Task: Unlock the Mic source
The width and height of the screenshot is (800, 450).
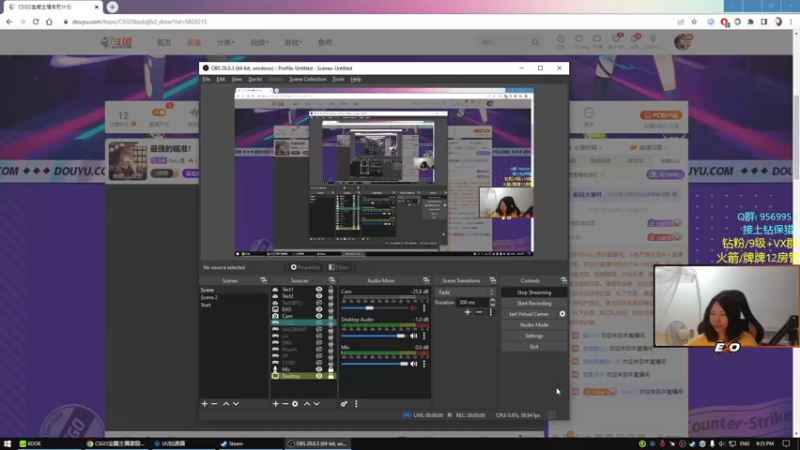Action: [x=331, y=369]
